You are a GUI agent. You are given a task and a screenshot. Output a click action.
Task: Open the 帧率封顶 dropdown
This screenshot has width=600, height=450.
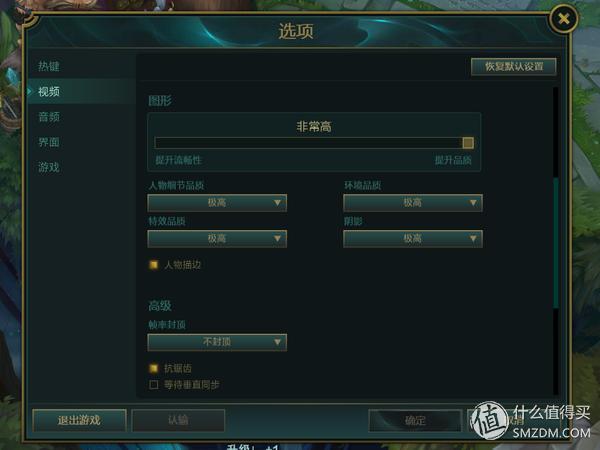217,342
